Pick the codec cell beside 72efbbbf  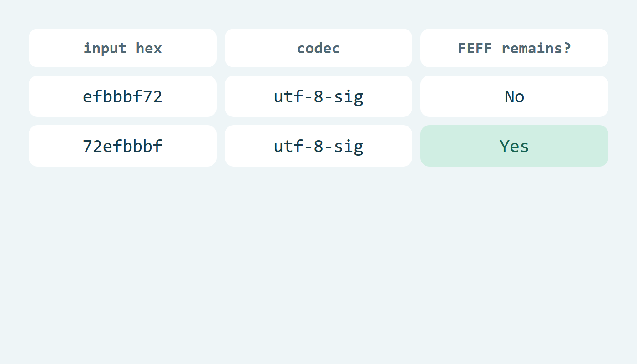318,146
